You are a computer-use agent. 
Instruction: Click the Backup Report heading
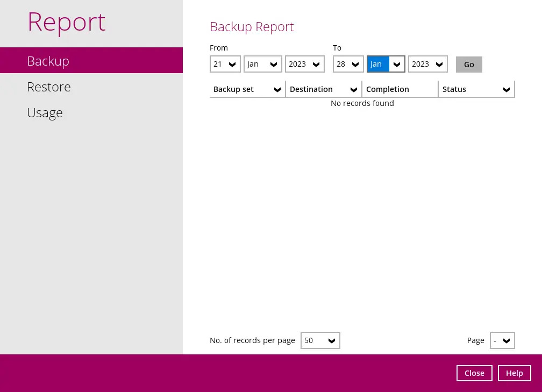click(x=252, y=26)
